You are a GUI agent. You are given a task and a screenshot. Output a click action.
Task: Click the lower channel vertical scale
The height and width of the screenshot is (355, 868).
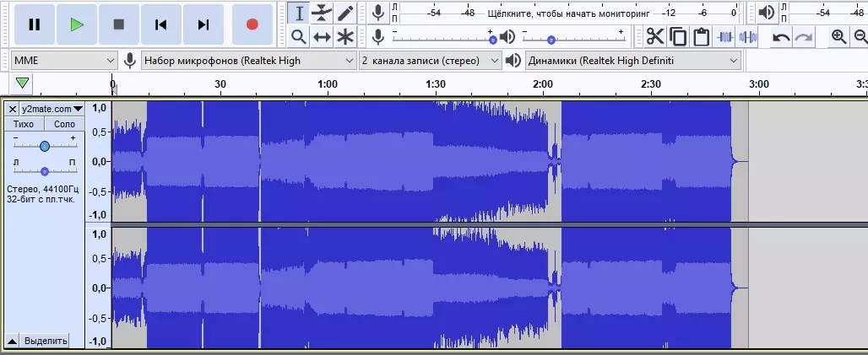99,288
